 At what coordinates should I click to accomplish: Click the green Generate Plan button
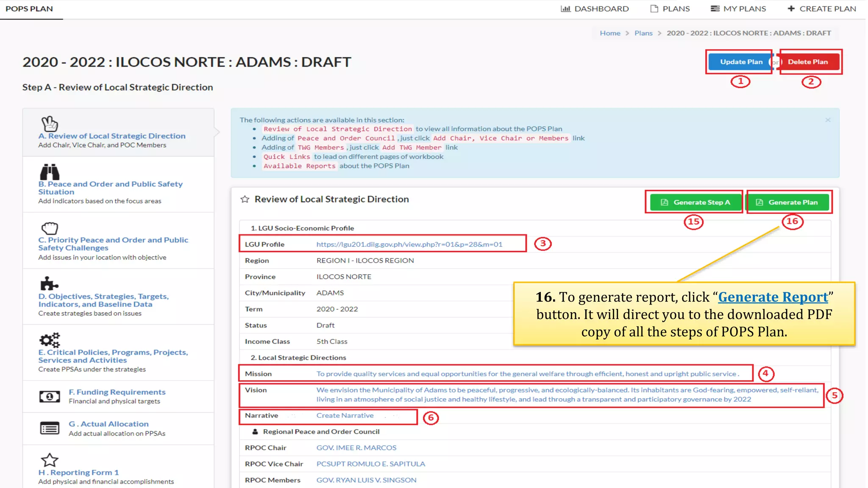[787, 202]
